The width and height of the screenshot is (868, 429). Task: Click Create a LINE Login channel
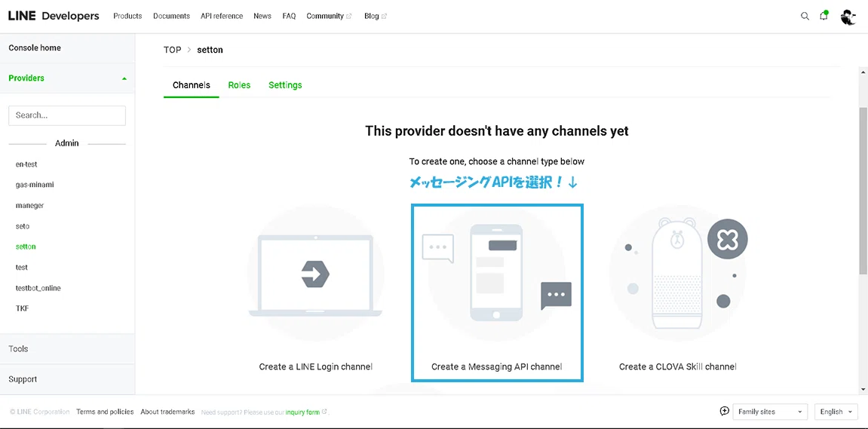(x=315, y=366)
